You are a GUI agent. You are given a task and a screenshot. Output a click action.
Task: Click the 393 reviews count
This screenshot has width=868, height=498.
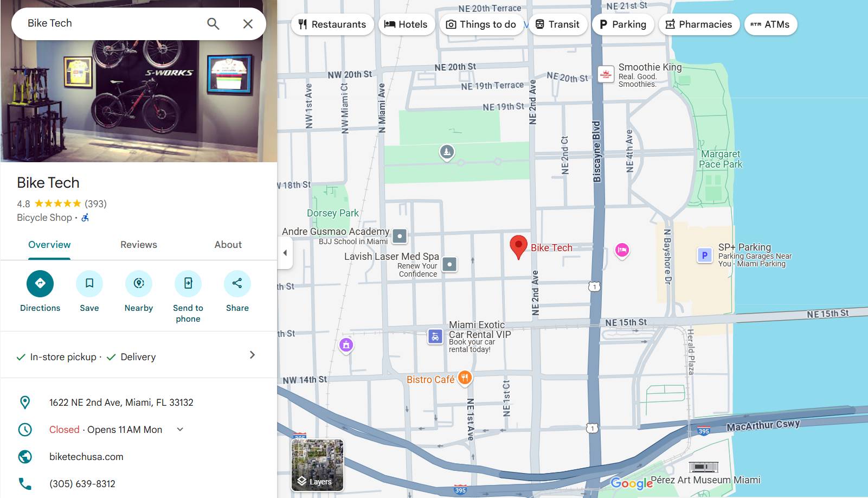coord(95,204)
